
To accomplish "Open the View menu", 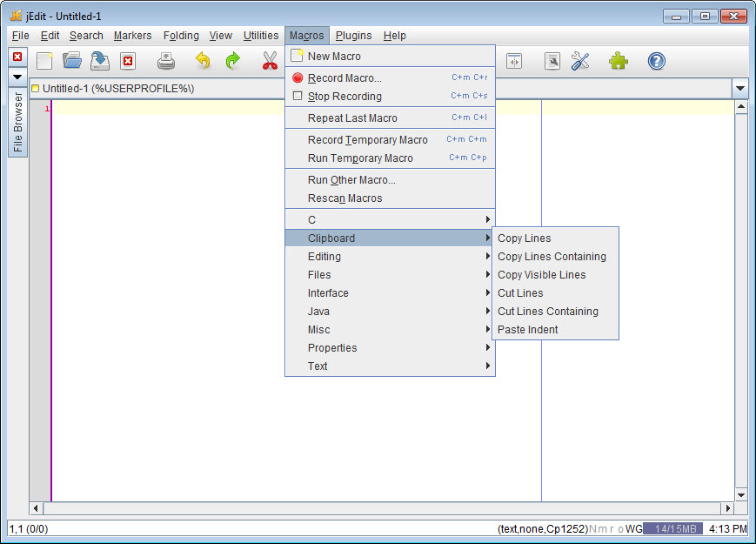I will pos(220,36).
